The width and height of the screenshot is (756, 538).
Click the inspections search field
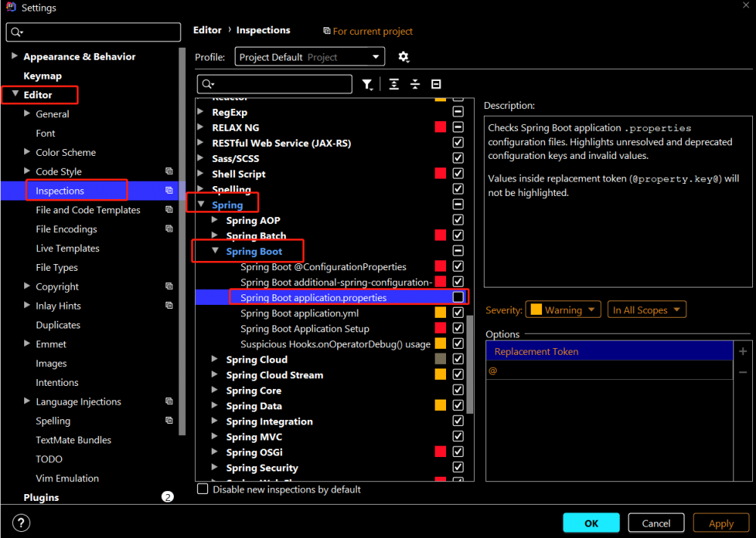click(x=274, y=84)
